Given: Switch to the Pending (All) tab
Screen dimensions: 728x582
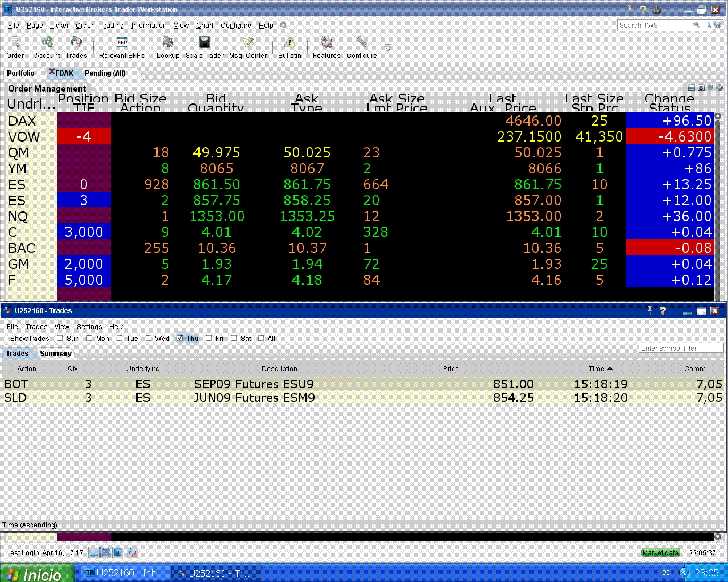Looking at the screenshot, I should coord(105,73).
